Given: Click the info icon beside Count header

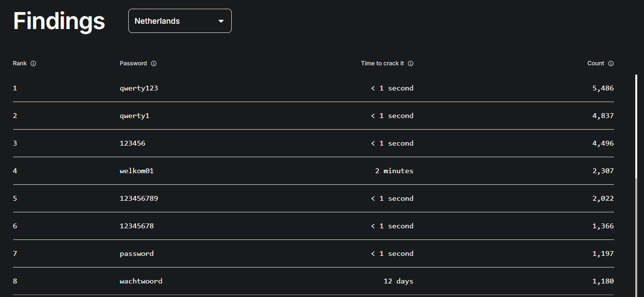Looking at the screenshot, I should 611,63.
